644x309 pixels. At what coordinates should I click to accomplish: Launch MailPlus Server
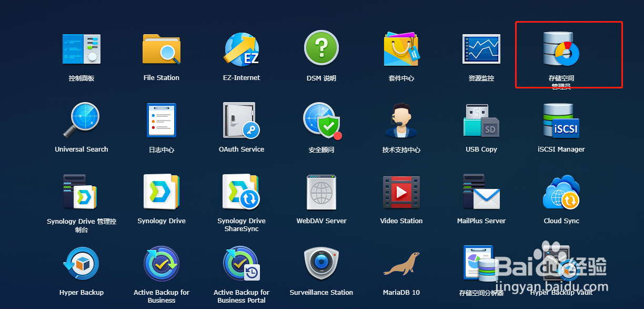tap(481, 192)
